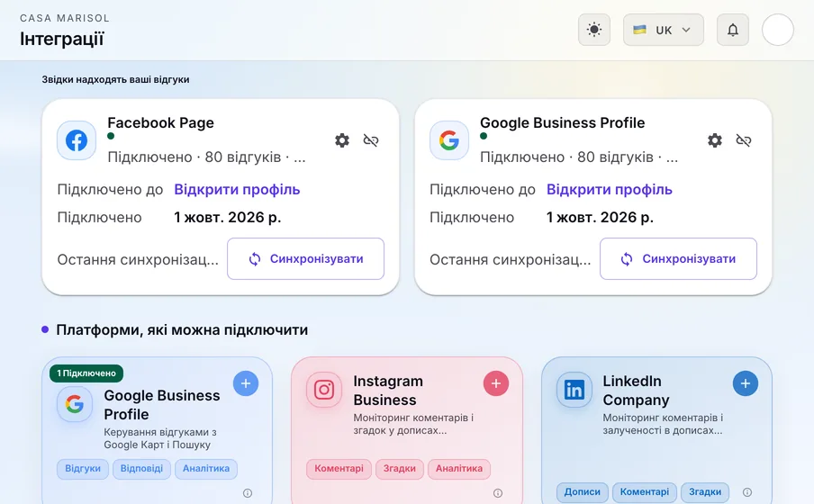This screenshot has height=504, width=814.
Task: Select the Instagram Коментарі tag
Action: (x=339, y=468)
